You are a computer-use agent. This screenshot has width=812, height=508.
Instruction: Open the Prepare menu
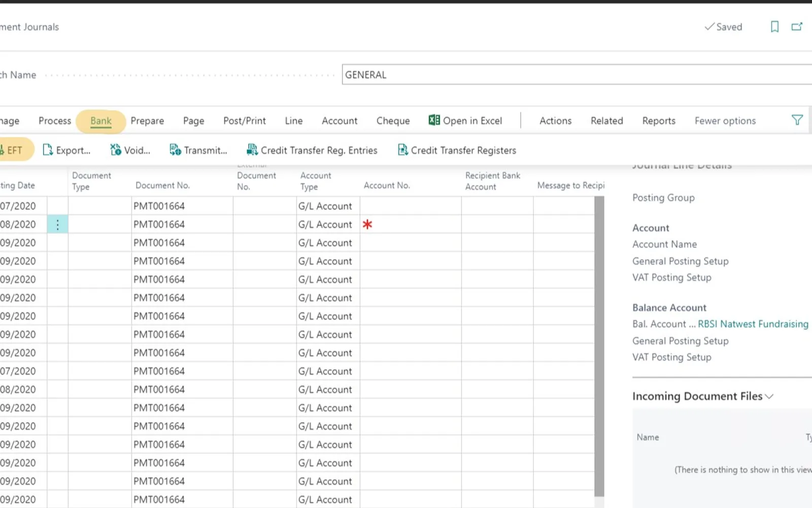pos(147,121)
